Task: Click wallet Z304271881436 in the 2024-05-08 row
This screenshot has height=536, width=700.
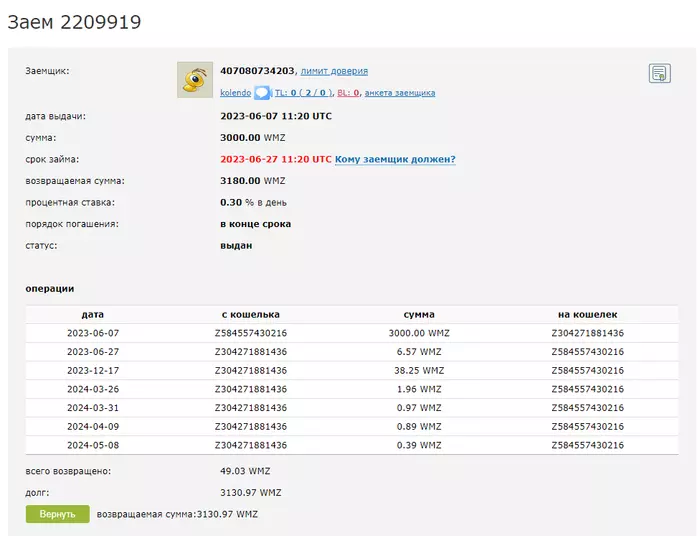Action: click(x=250, y=445)
